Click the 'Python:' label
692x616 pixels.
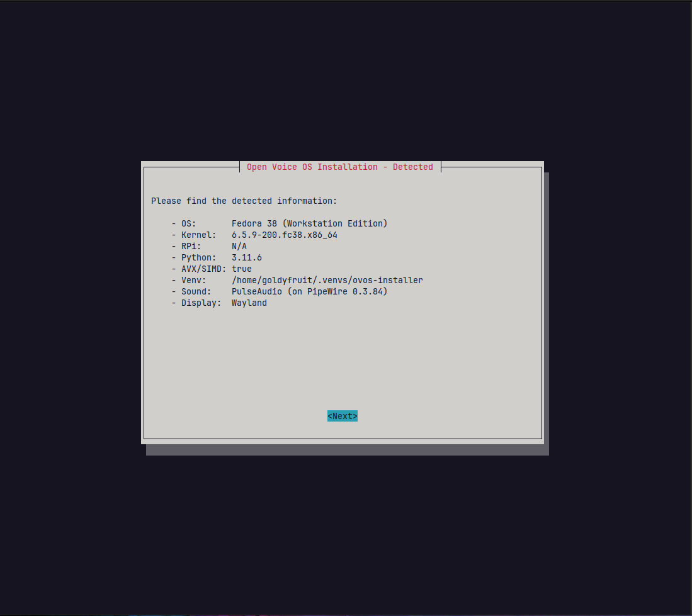(x=198, y=257)
